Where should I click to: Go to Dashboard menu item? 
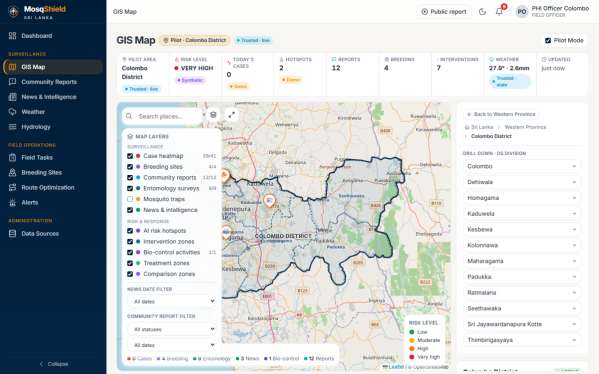coord(52,36)
